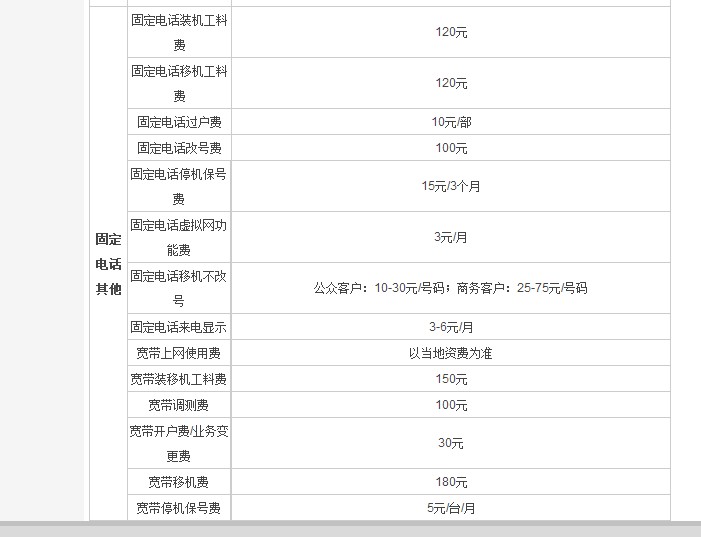701x537 pixels.
Task: Click the 固定电话过户费 row label
Action: [x=179, y=122]
